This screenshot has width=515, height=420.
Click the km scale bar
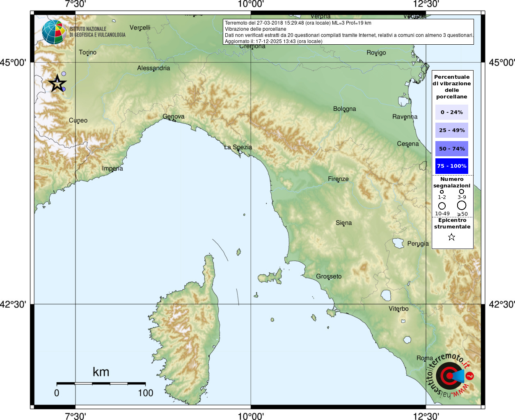tap(101, 383)
